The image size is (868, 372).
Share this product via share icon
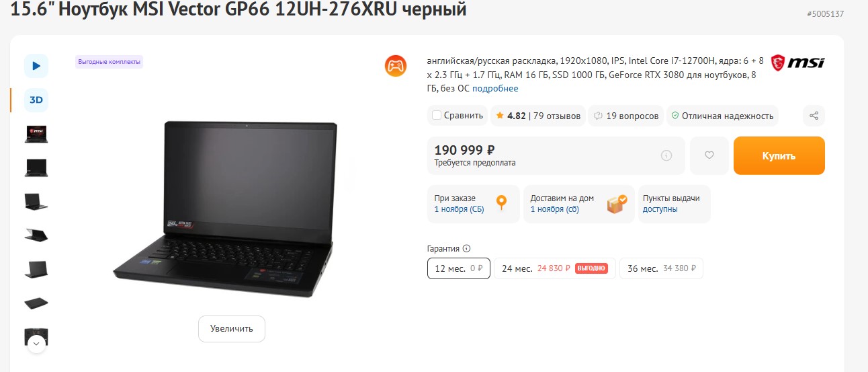pyautogui.click(x=814, y=116)
